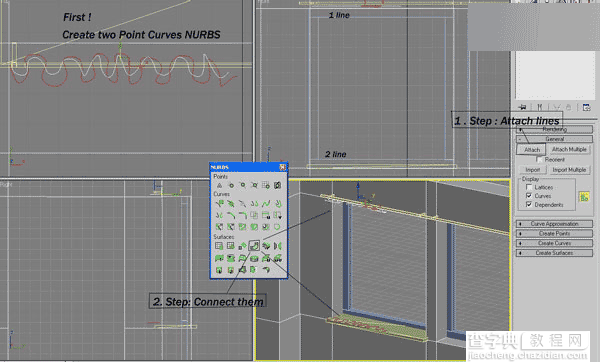Select Create Fillet Surface tool
The height and width of the screenshot is (362, 600).
tap(266, 270)
